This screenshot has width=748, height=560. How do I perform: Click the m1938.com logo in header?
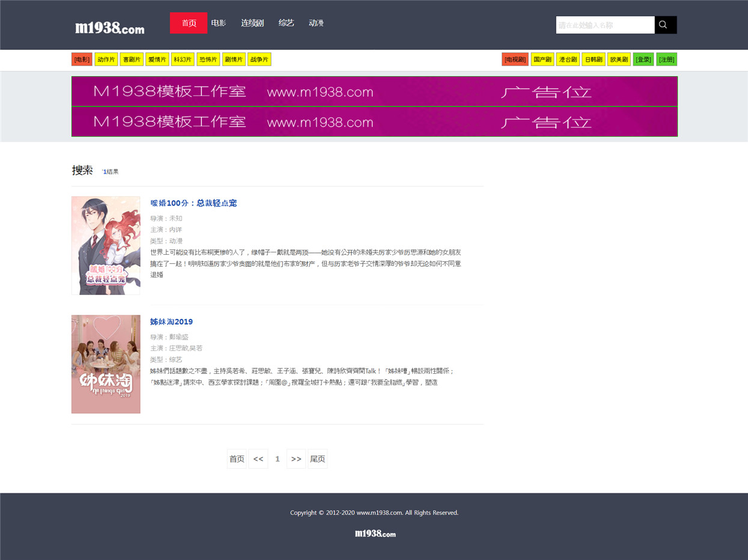[110, 28]
